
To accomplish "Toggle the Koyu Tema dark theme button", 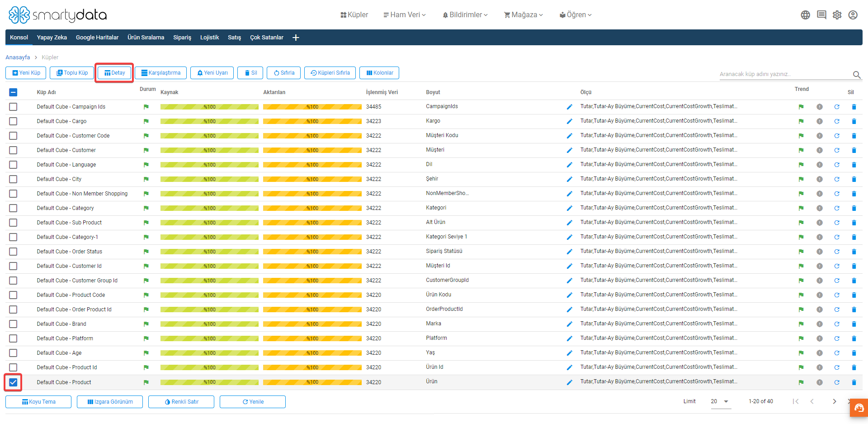I will coord(38,402).
